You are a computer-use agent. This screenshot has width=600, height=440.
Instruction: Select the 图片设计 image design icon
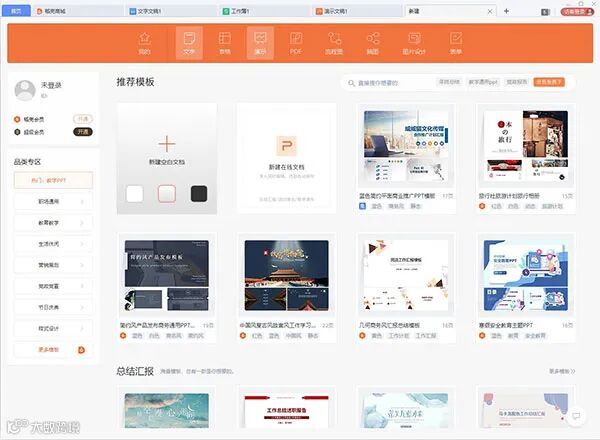414,38
